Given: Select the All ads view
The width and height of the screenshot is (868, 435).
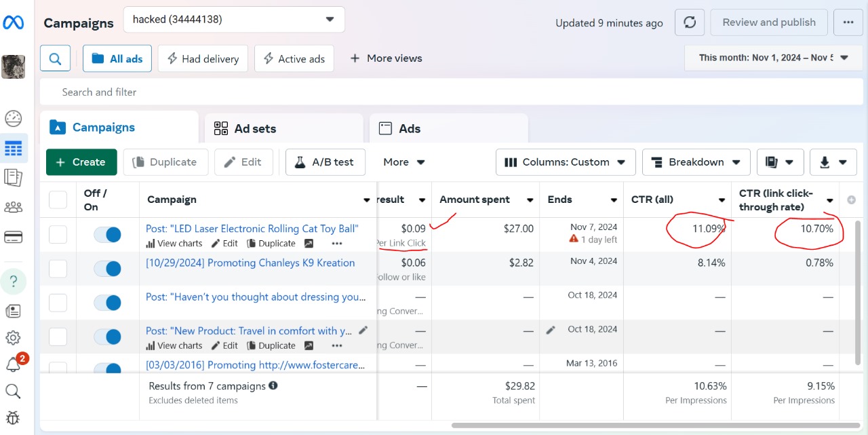Looking at the screenshot, I should 117,58.
